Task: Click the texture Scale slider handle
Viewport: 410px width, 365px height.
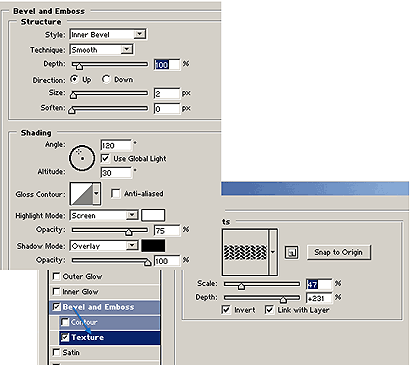Action: click(x=241, y=286)
